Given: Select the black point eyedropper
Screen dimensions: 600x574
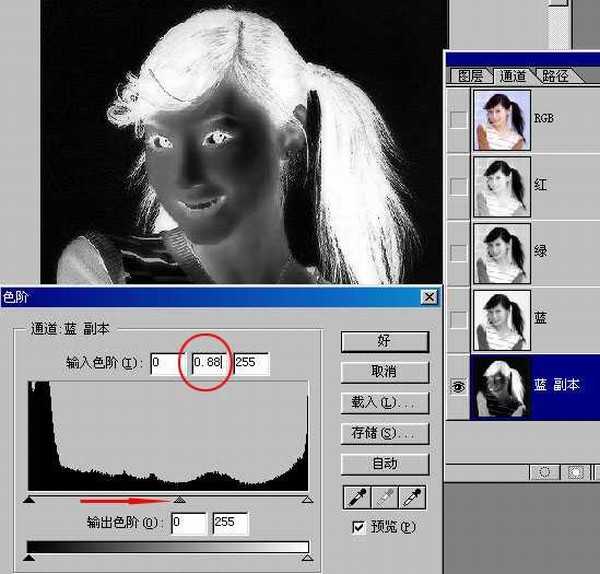Looking at the screenshot, I should click(353, 497).
